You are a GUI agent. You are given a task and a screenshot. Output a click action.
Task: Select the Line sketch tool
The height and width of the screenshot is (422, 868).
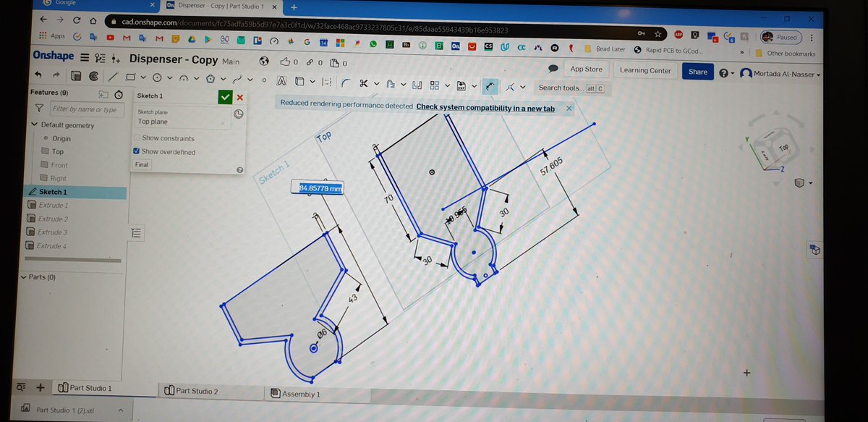pyautogui.click(x=113, y=77)
